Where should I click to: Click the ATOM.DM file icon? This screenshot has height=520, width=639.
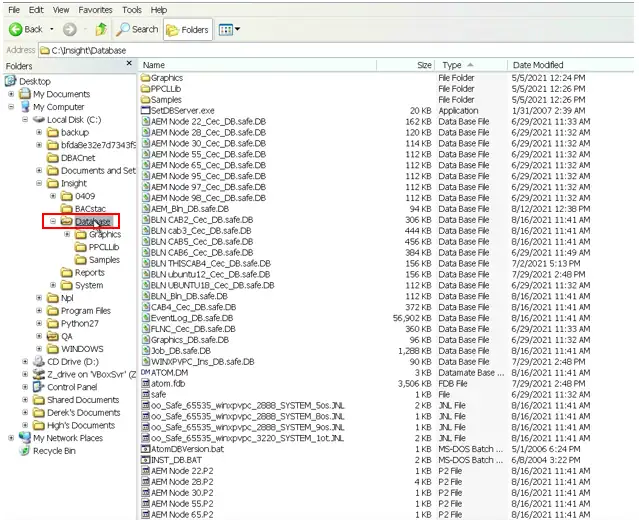pos(145,372)
